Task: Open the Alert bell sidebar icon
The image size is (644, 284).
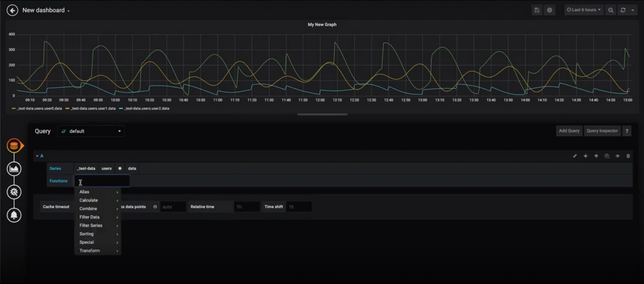Action: point(14,215)
